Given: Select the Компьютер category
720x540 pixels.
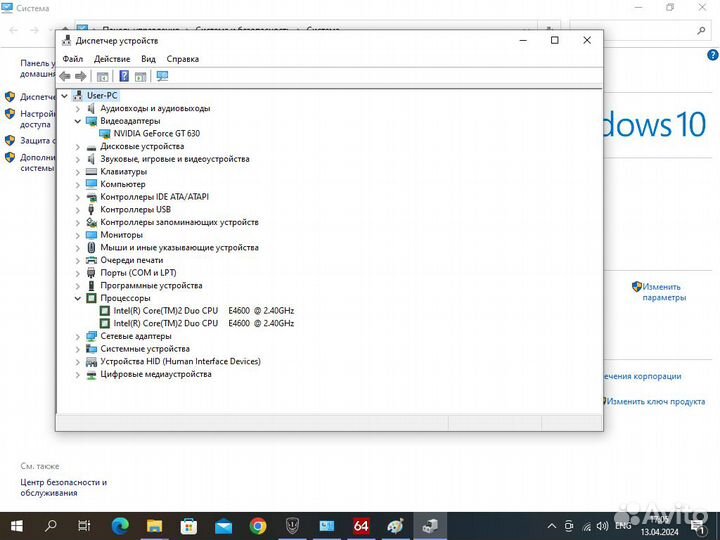Looking at the screenshot, I should (123, 184).
